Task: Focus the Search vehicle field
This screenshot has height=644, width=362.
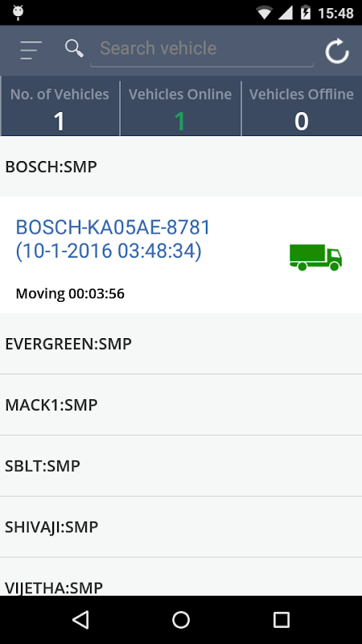Action: tap(202, 50)
